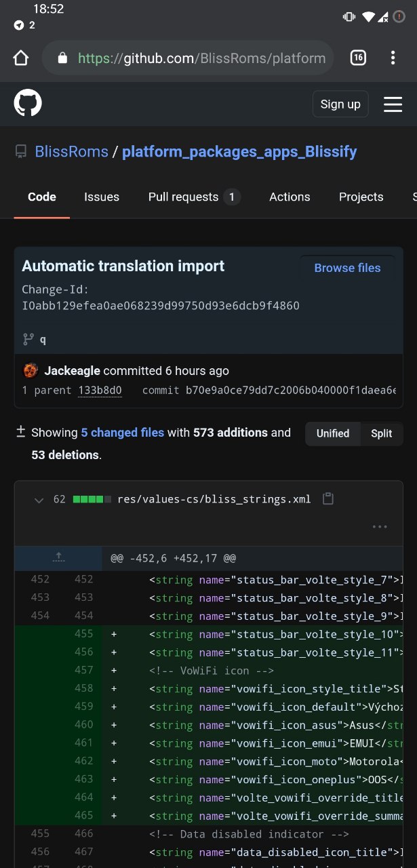Click the vowifi_icon_moto Motorola line
Screen dimensions: 417x868
[252, 761]
